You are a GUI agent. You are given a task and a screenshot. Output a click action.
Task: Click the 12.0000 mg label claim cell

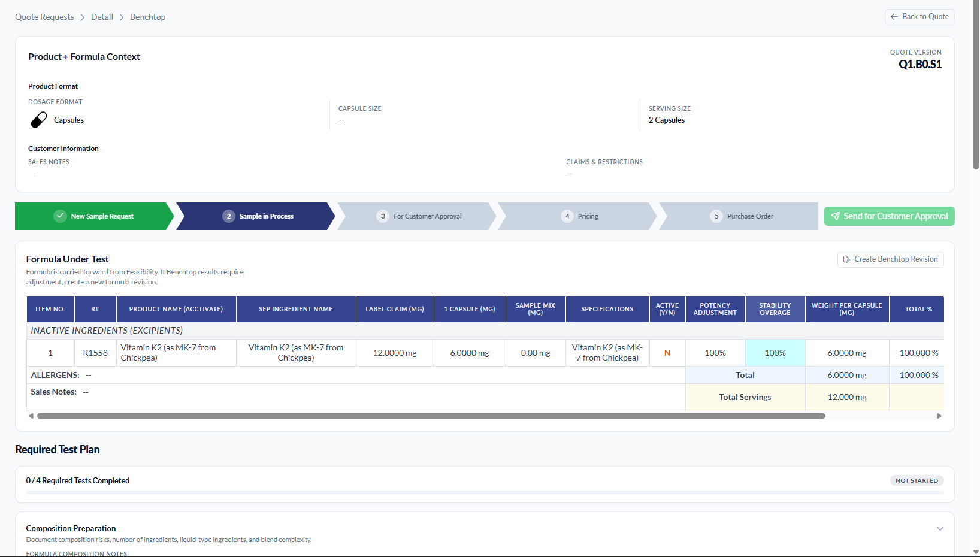coord(395,353)
